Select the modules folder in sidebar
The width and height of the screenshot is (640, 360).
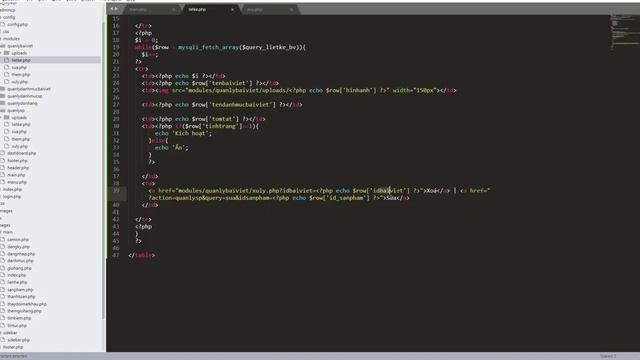[x=11, y=39]
